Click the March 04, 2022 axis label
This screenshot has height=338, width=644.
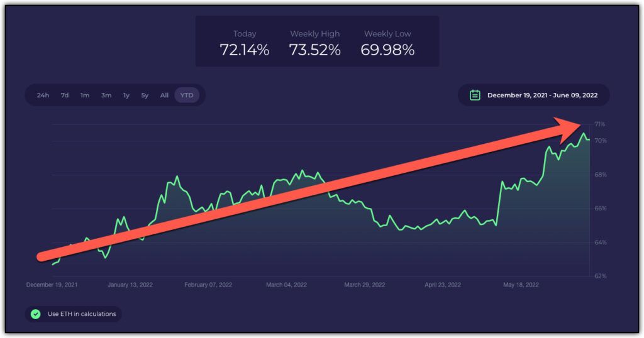tap(286, 285)
